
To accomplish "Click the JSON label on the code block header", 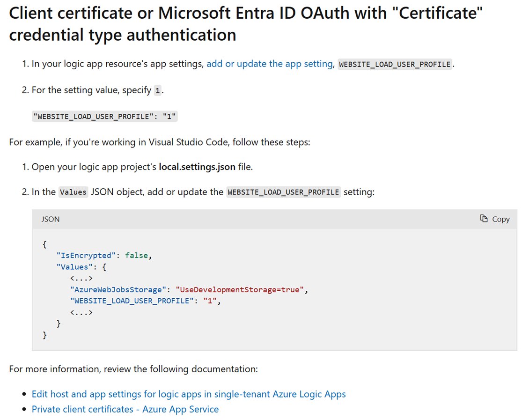I will (50, 219).
